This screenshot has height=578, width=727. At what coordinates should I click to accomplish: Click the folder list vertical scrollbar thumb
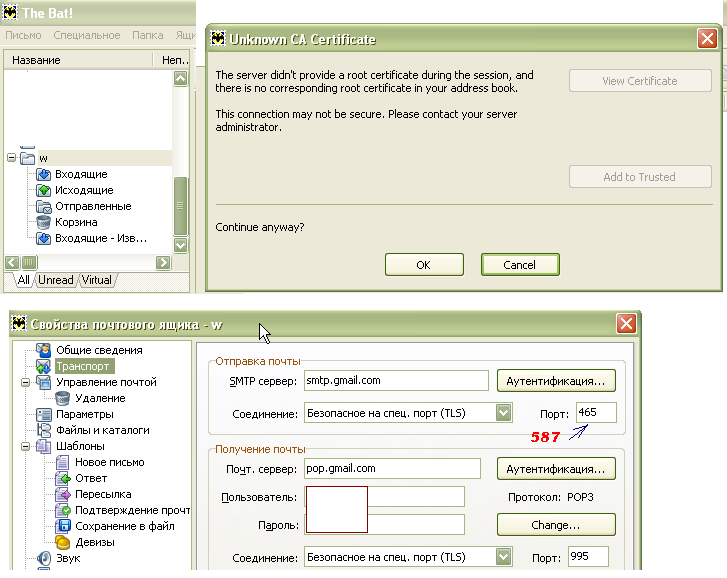180,206
